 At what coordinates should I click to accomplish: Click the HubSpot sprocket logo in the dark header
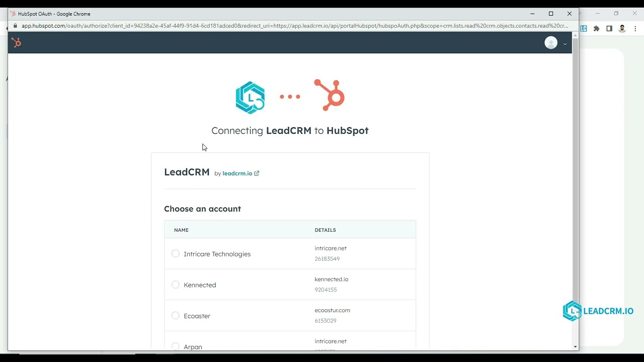point(17,43)
